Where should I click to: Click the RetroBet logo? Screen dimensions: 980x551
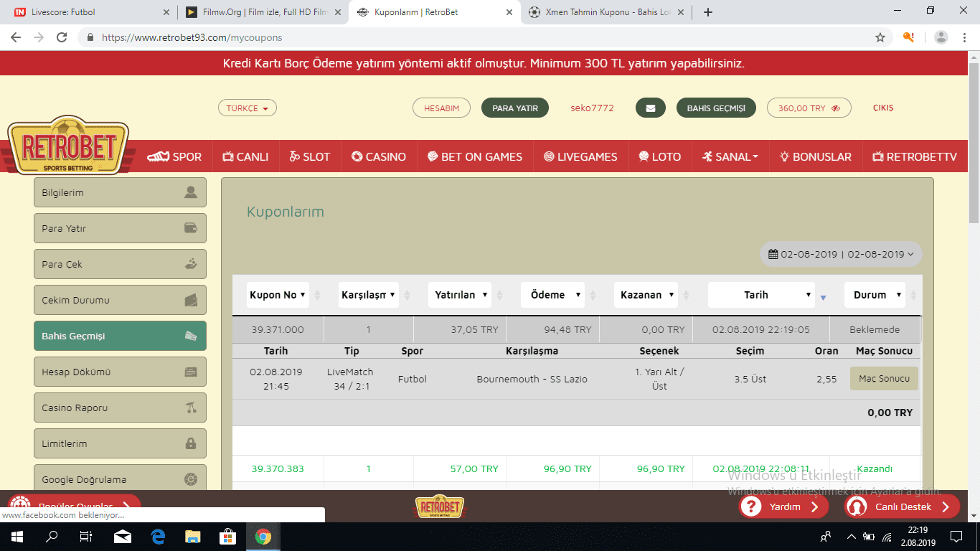(x=68, y=146)
